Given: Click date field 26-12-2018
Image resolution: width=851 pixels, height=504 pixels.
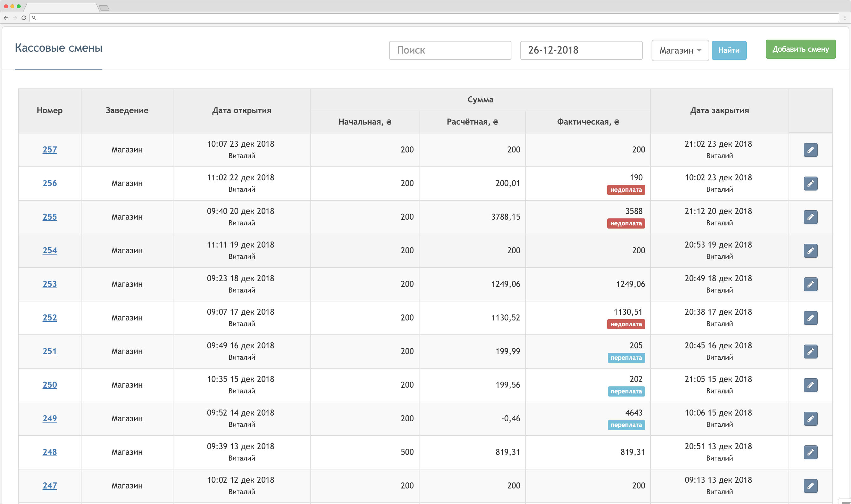Looking at the screenshot, I should pos(581,50).
